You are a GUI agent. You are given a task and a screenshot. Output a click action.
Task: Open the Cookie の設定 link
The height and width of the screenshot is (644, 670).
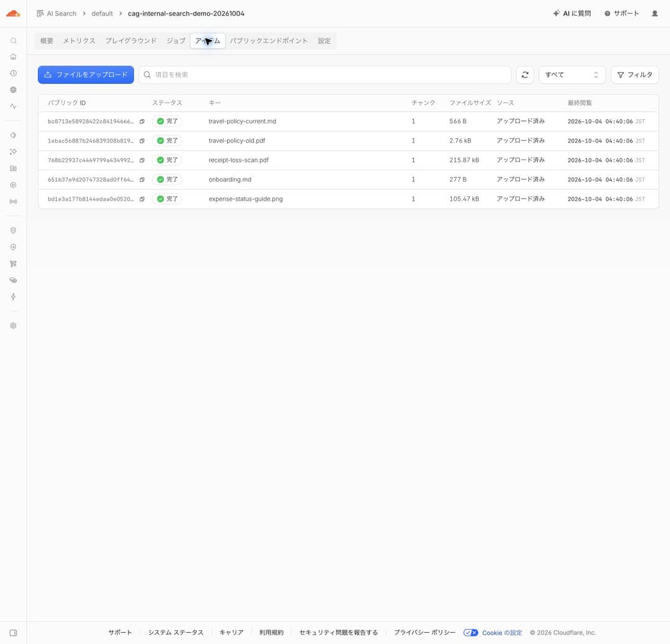(502, 633)
